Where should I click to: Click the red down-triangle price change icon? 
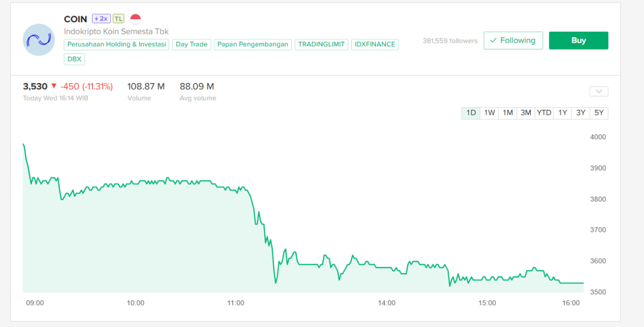point(54,86)
